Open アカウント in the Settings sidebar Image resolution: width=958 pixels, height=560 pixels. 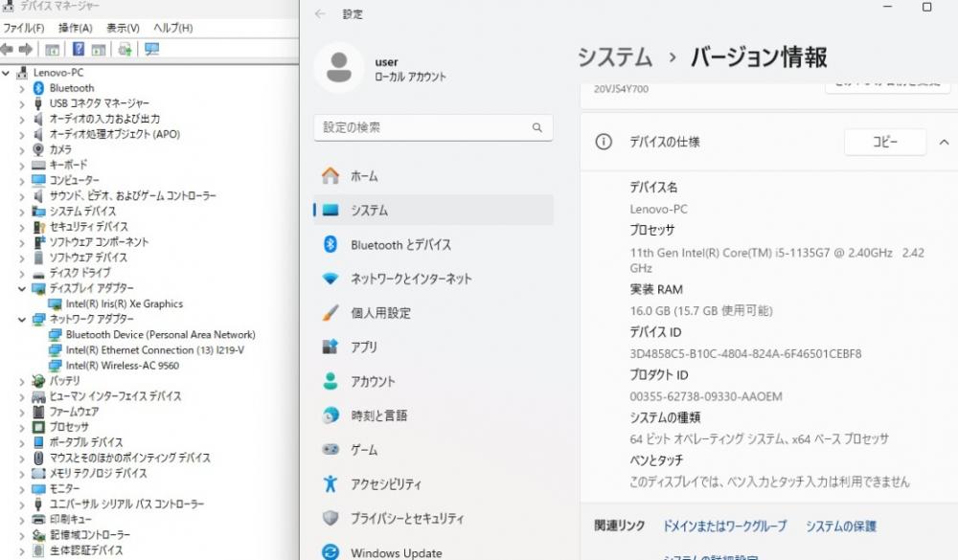433,381
